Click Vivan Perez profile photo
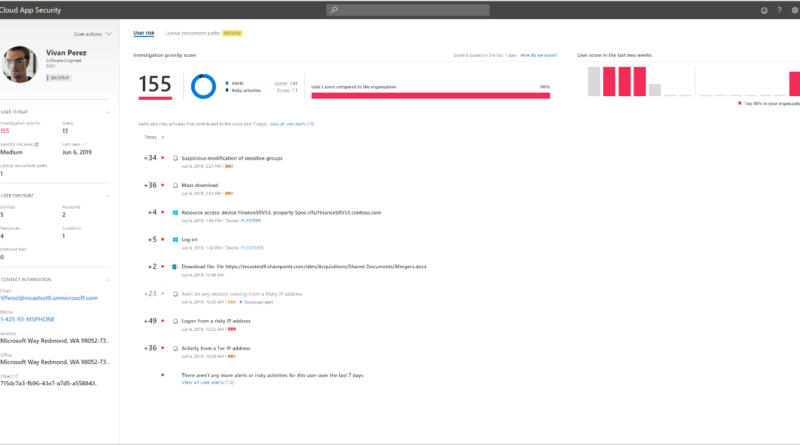Viewport: 800px width, 445px height. tap(19, 64)
